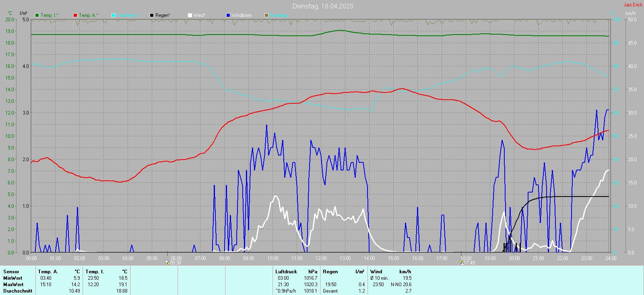
Task: Click the wind label 'Ø 10 min.'
Action: [379, 278]
